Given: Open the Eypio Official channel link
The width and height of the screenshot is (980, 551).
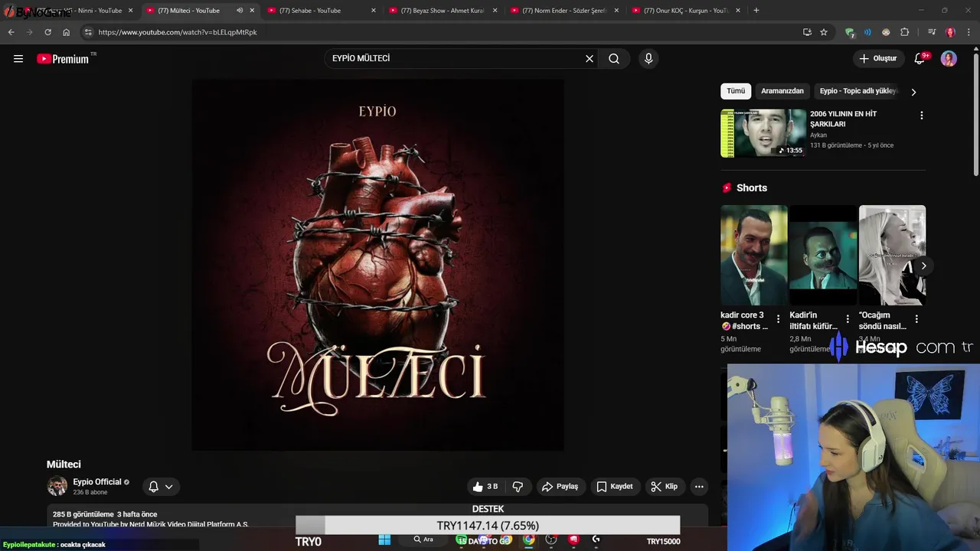Looking at the screenshot, I should tap(97, 482).
